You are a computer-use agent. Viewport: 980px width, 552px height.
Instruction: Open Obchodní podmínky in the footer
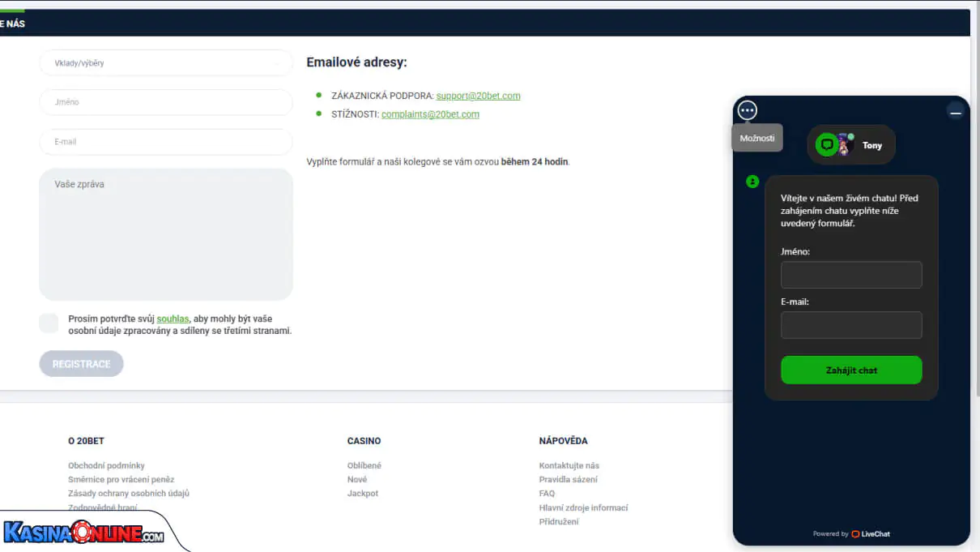(106, 466)
